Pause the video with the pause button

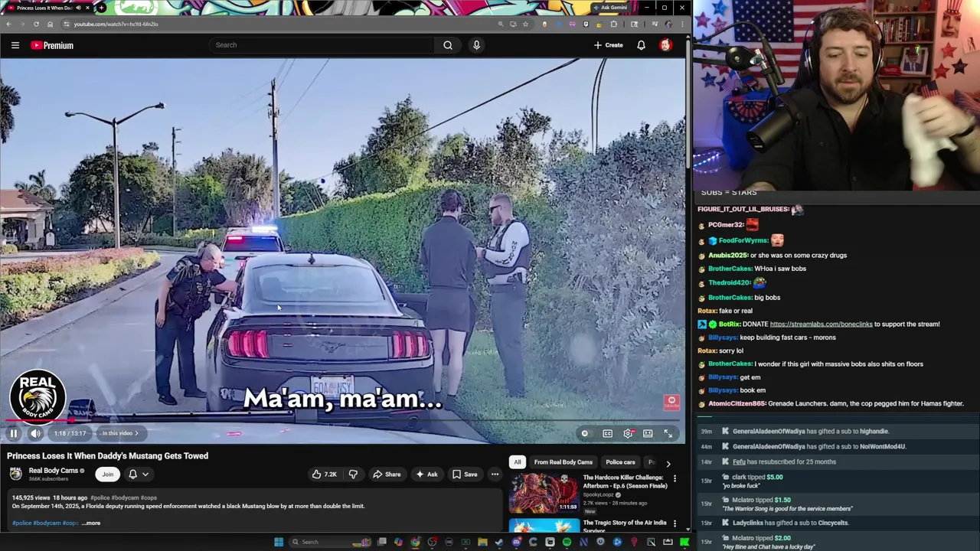(x=13, y=433)
